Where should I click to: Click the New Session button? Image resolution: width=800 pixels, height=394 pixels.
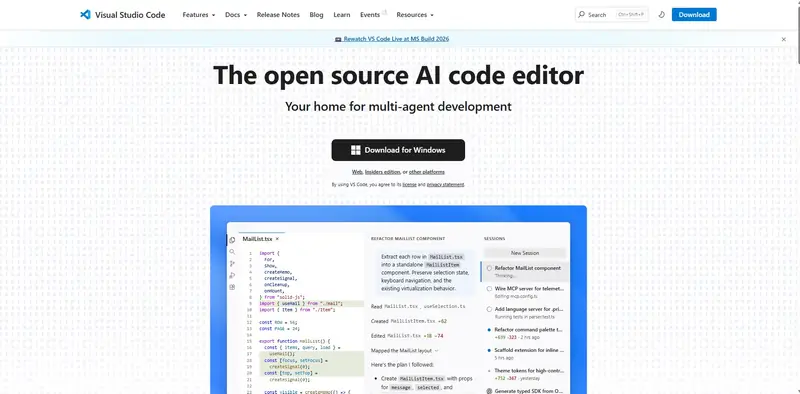524,253
